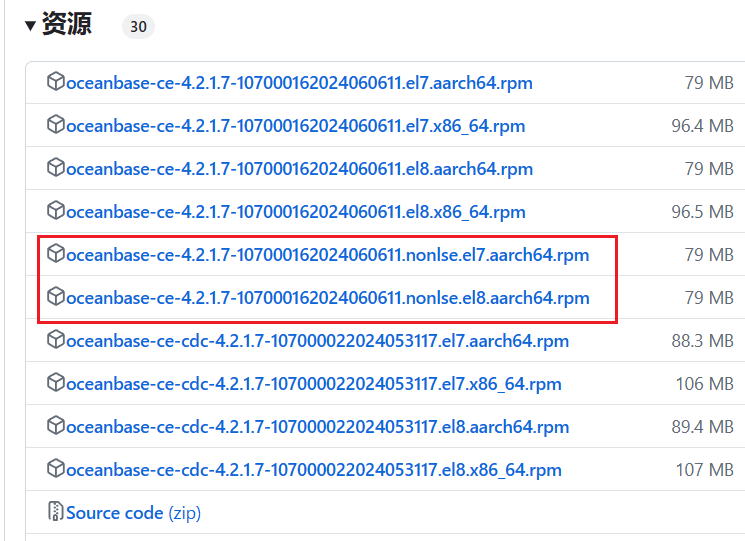Click package icon beside oceanbase-ce el7.aarch64.rpm
This screenshot has width=745, height=541.
56,81
